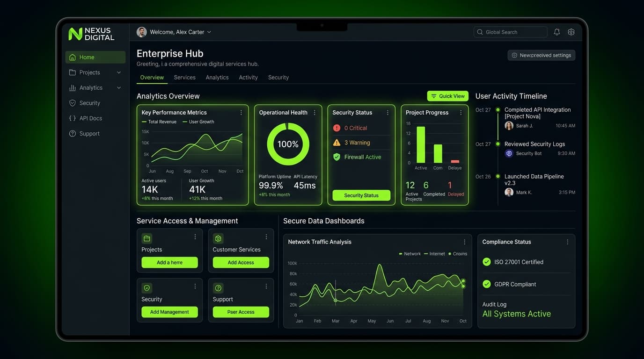Switch to the Security tab
Image resolution: width=644 pixels, height=359 pixels.
pyautogui.click(x=278, y=78)
